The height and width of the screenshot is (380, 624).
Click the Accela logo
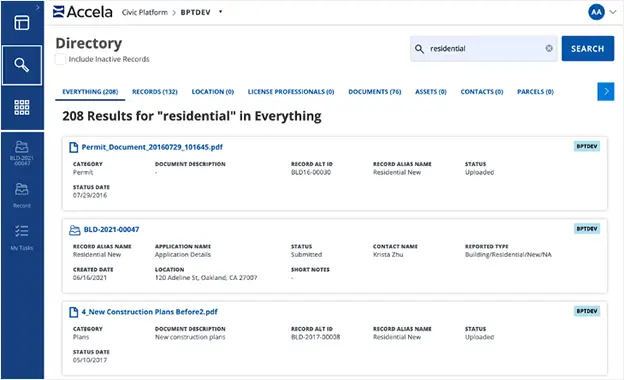click(83, 12)
